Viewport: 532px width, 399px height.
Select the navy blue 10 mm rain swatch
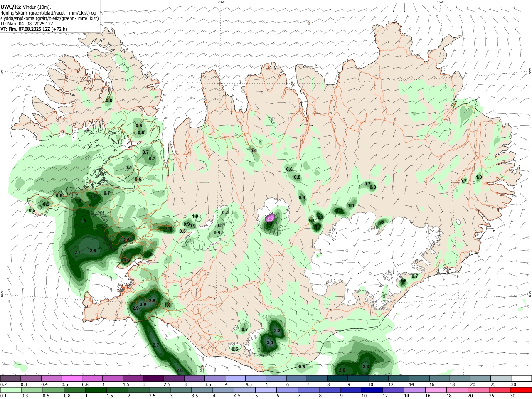(x=371, y=390)
